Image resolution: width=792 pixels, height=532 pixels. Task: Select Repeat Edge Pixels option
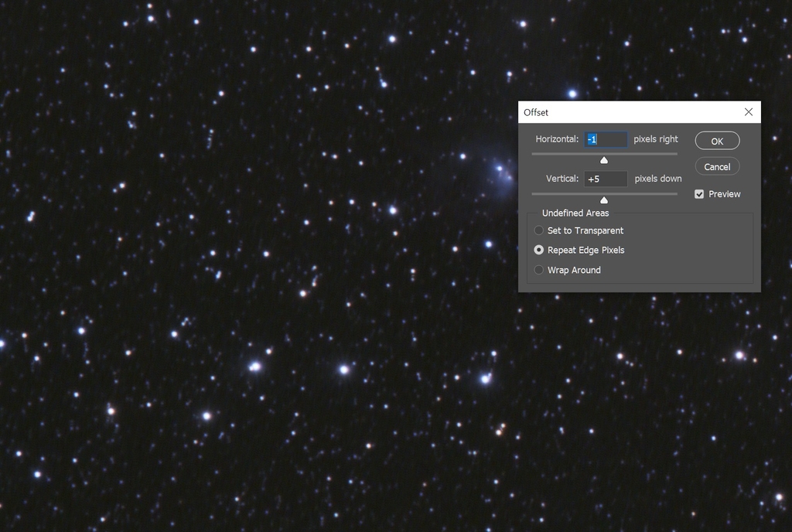[x=539, y=250]
